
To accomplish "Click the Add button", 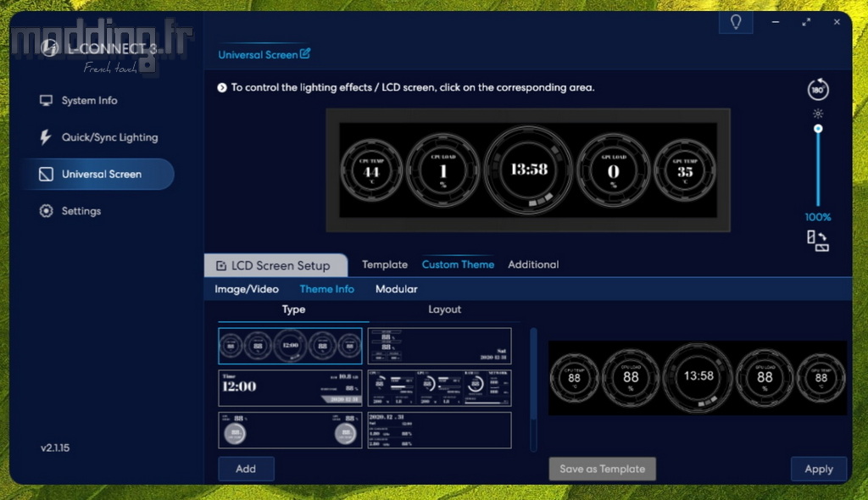I will pyautogui.click(x=246, y=469).
